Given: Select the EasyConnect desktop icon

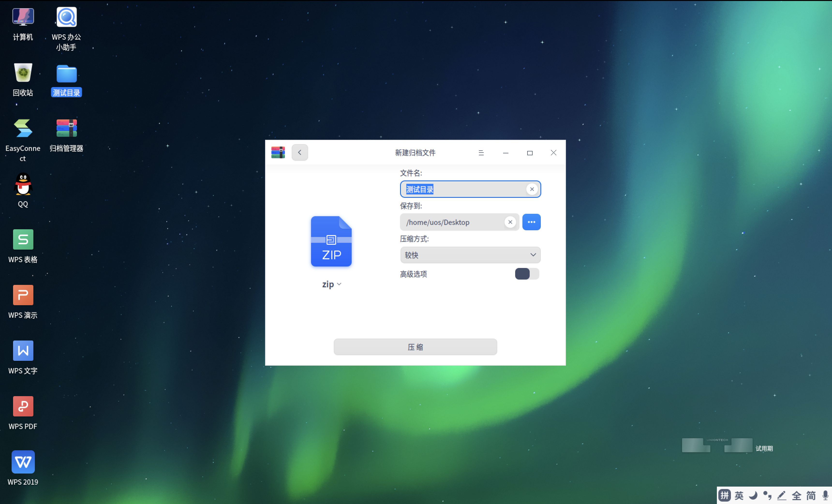Looking at the screenshot, I should pyautogui.click(x=23, y=129).
